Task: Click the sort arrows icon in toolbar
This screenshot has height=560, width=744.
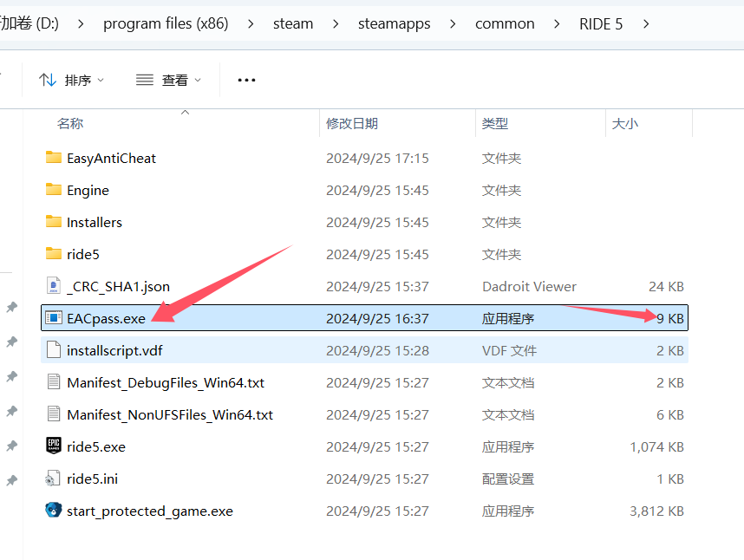Action: click(48, 80)
